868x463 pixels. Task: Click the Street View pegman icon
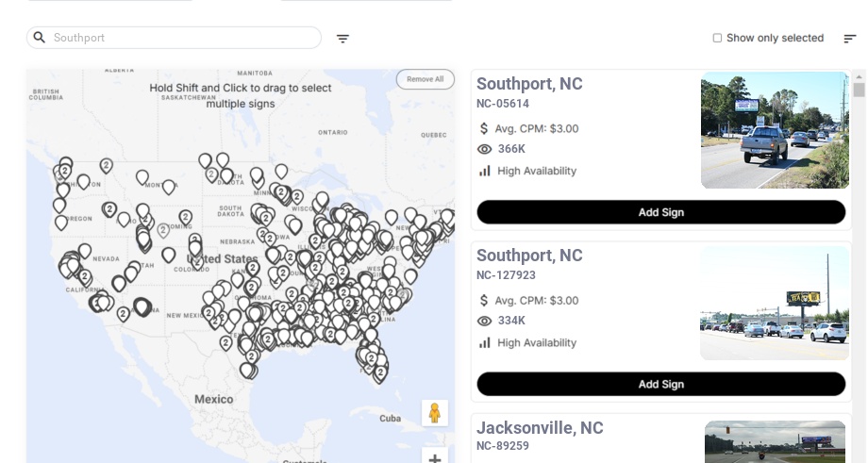[x=434, y=413]
